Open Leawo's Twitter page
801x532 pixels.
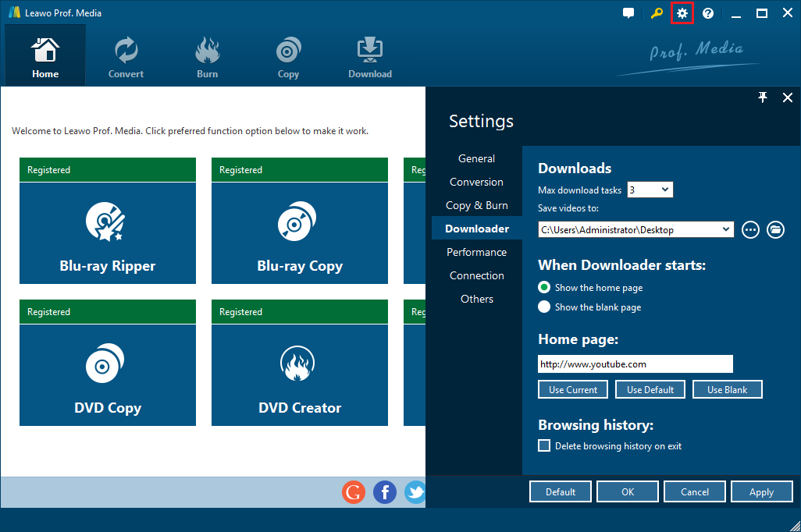(415, 492)
